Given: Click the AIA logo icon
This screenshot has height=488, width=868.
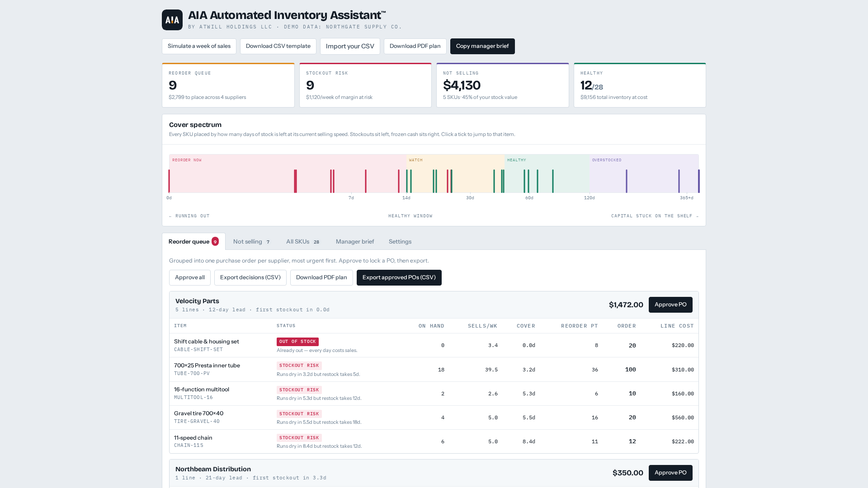Looking at the screenshot, I should 172,20.
